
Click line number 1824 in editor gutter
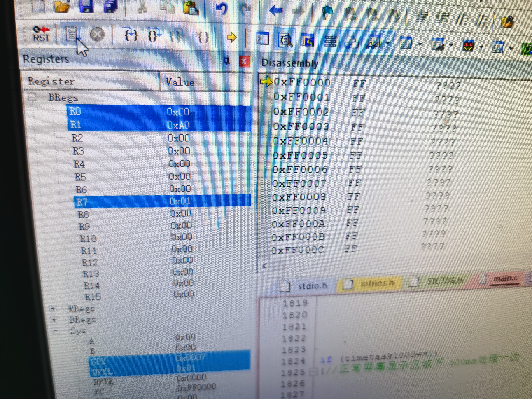coord(293,361)
